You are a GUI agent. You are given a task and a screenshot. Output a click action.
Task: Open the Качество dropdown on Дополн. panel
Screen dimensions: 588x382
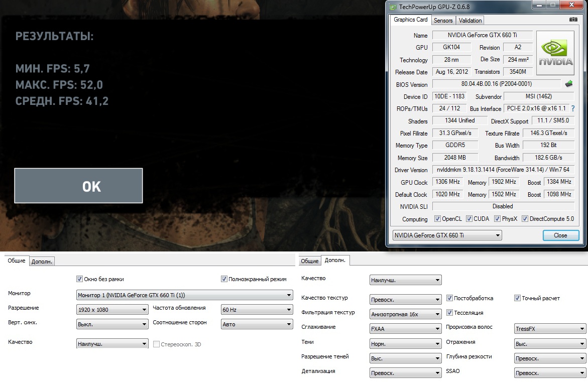pyautogui.click(x=405, y=280)
